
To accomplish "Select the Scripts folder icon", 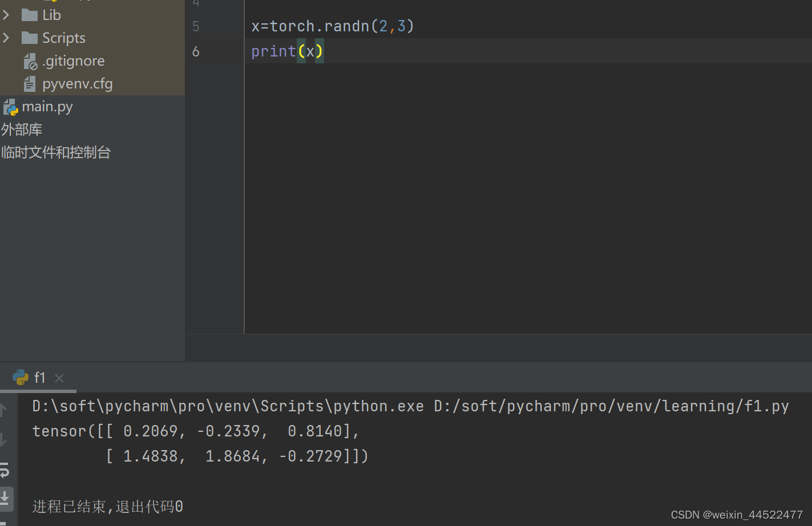I will (x=30, y=38).
